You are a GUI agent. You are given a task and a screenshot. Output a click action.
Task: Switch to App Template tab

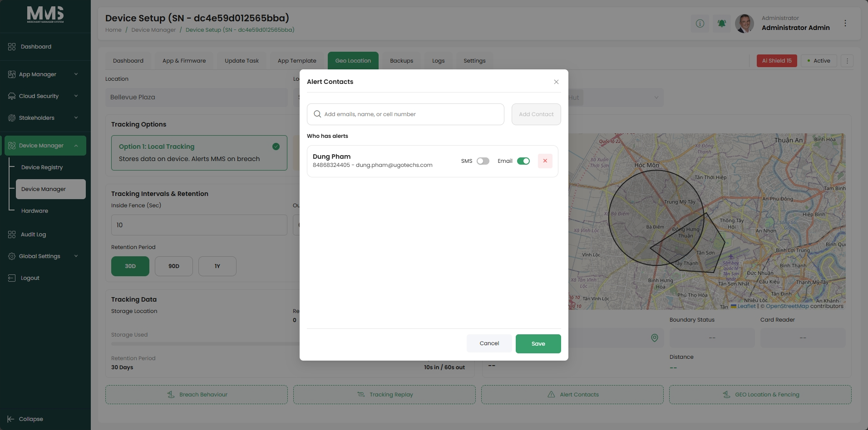tap(297, 61)
